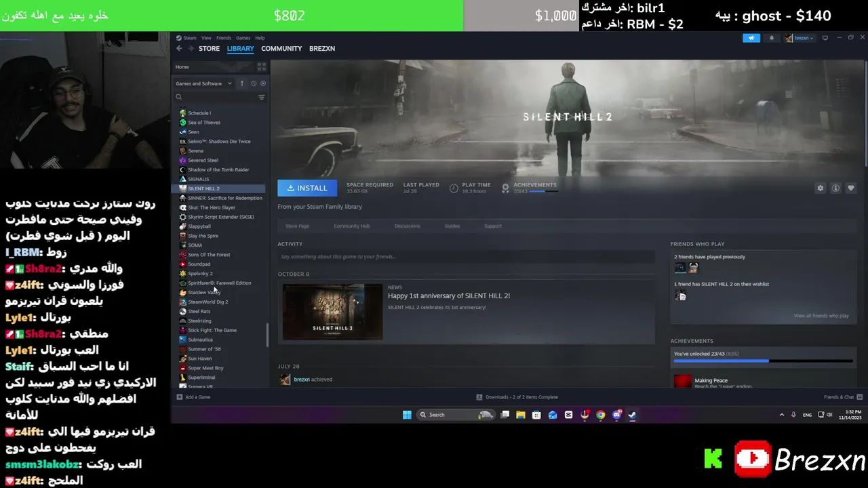Screen dimensions: 868x488
Task: Click the Steam icon in taskbar
Action: click(x=632, y=415)
